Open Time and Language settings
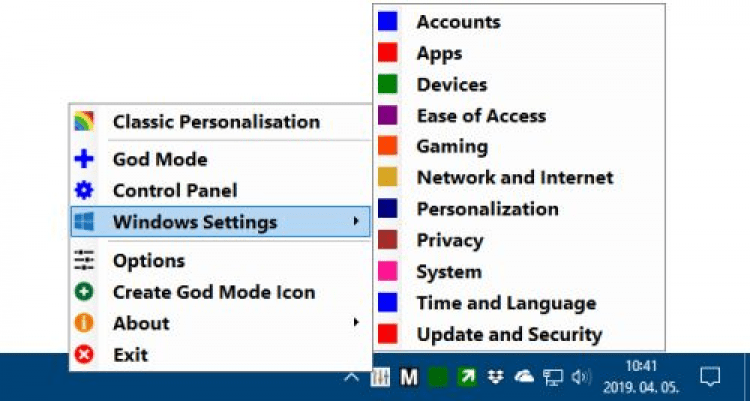The width and height of the screenshot is (750, 401). pos(519,303)
